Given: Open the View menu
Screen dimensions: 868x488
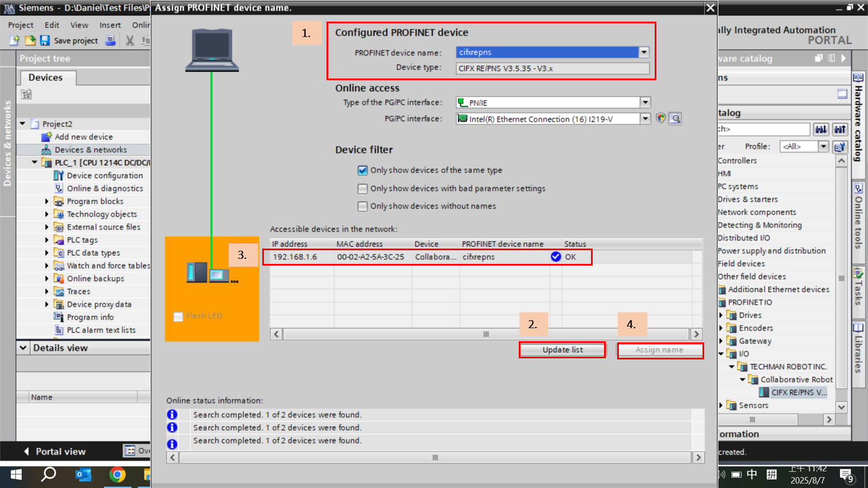Looking at the screenshot, I should tap(79, 25).
